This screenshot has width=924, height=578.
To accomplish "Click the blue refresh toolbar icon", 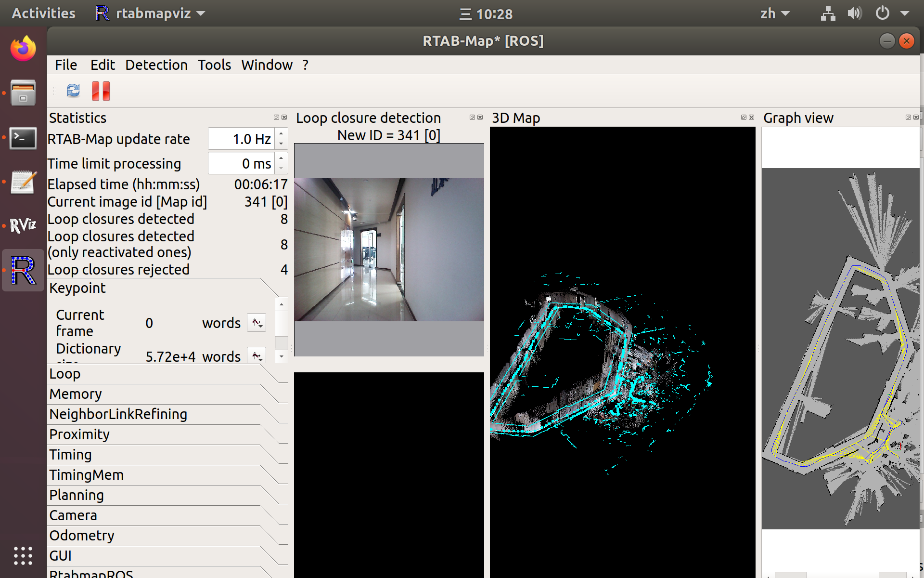I will 73,91.
